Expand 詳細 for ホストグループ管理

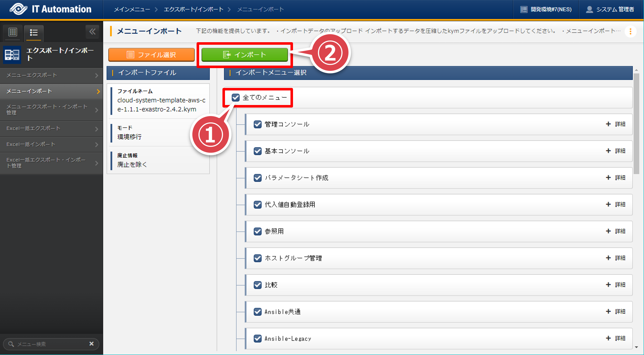[615, 258]
